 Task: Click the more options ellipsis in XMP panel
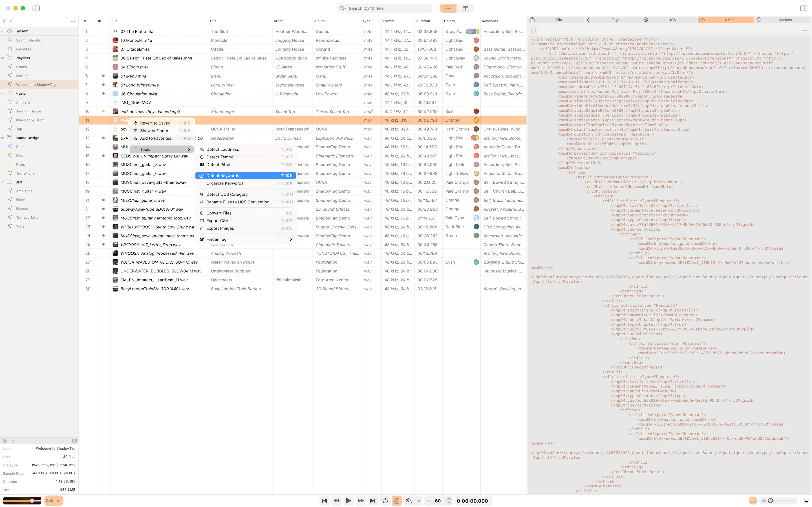click(x=805, y=30)
